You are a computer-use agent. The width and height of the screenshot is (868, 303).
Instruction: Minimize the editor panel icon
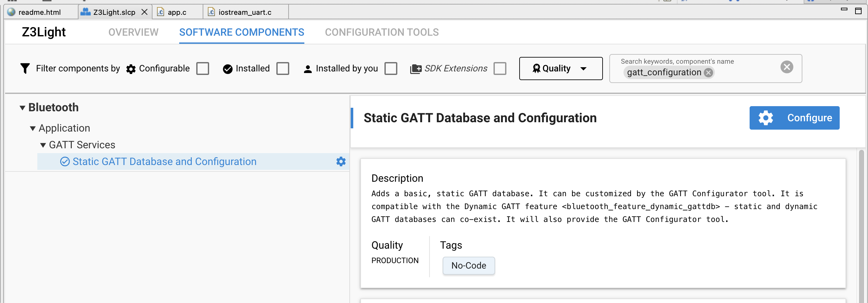click(844, 9)
